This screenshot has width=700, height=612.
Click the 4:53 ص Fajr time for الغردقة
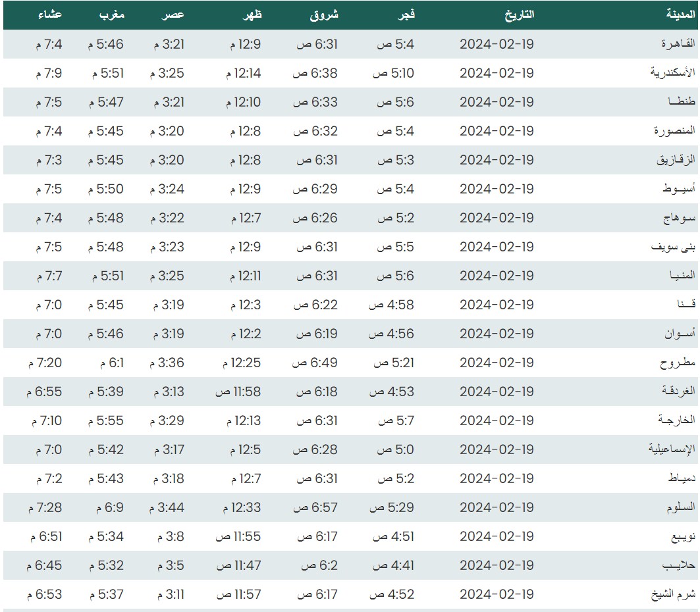tap(392, 392)
